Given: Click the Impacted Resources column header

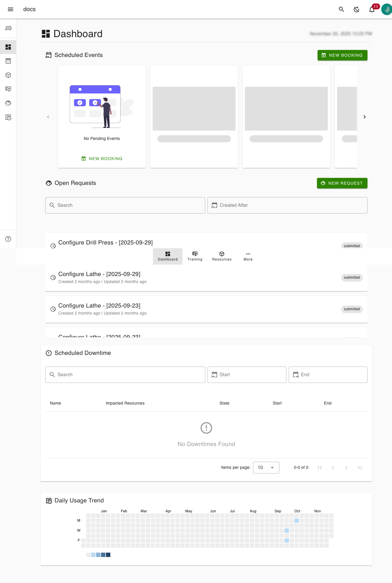Looking at the screenshot, I should (x=125, y=403).
